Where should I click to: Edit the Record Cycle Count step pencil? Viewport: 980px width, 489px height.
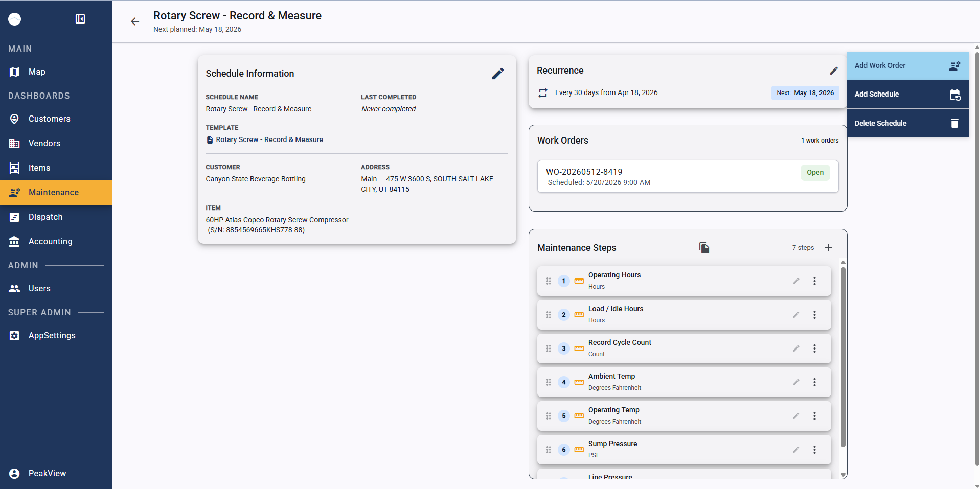point(796,348)
